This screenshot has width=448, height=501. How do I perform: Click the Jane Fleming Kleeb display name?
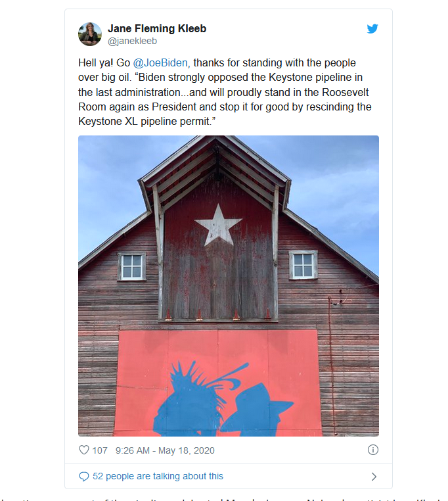click(x=157, y=28)
